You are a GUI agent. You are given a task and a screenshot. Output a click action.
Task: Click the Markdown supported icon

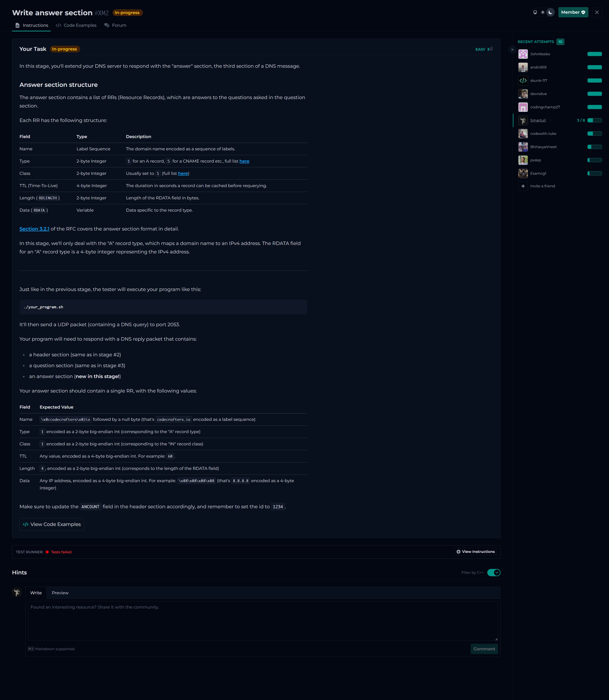coord(31,649)
